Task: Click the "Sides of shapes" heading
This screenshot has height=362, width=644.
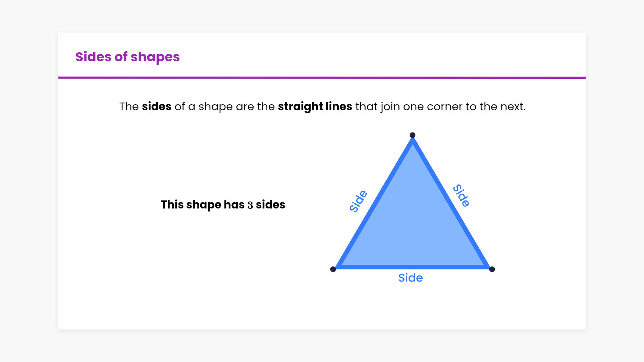Action: coord(127,57)
